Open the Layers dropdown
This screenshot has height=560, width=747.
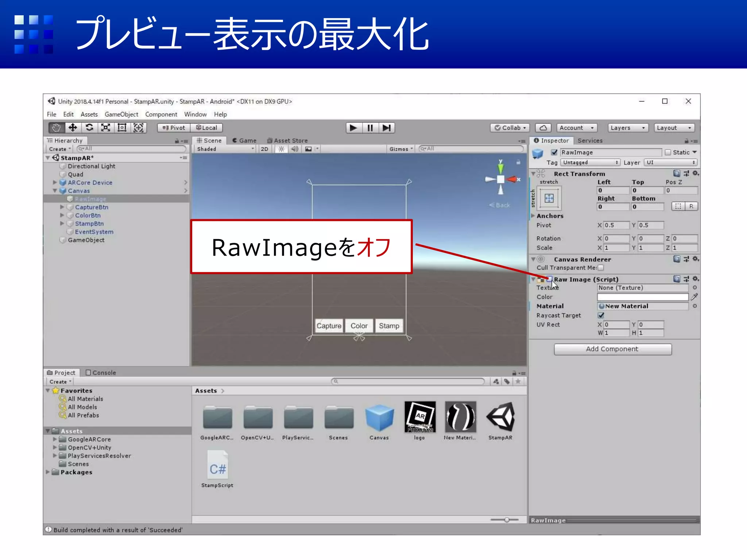(628, 128)
